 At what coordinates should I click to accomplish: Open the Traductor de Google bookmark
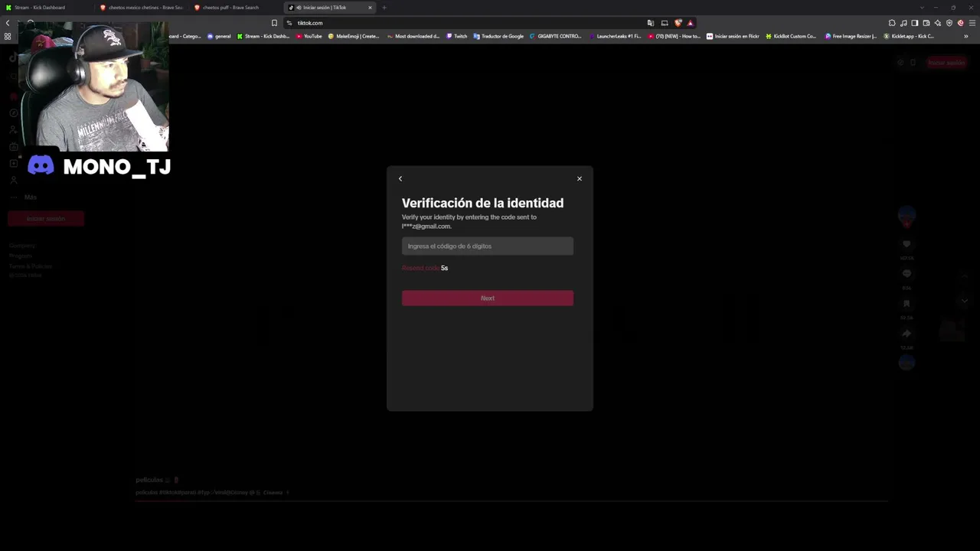(498, 36)
